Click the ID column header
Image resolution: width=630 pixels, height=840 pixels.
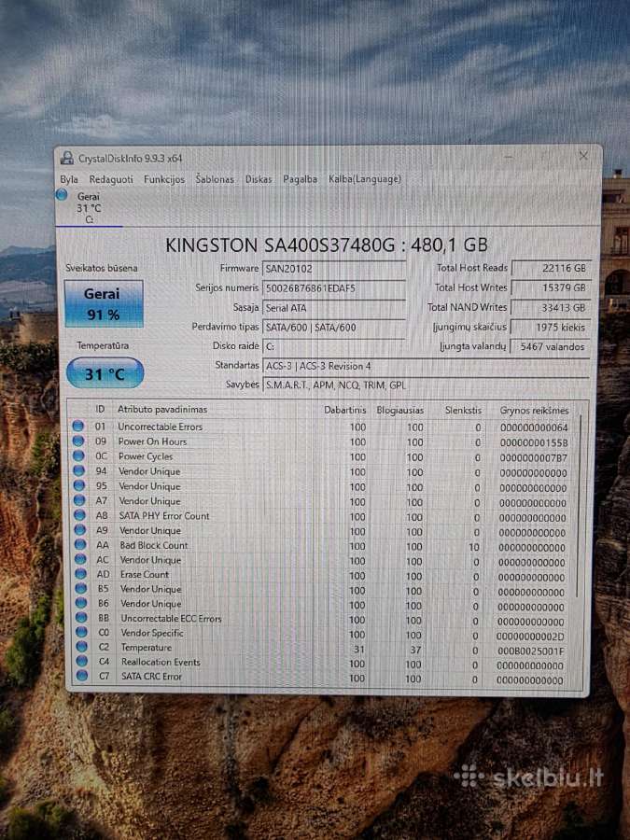point(100,410)
